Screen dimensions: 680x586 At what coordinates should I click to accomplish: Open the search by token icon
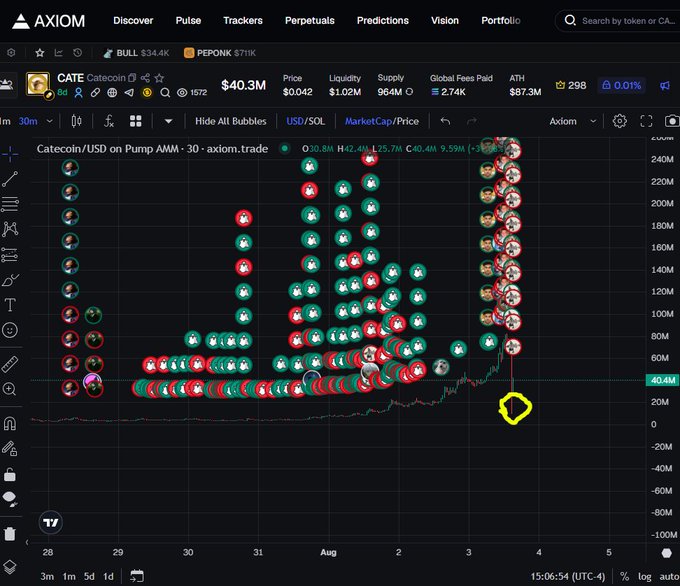570,20
